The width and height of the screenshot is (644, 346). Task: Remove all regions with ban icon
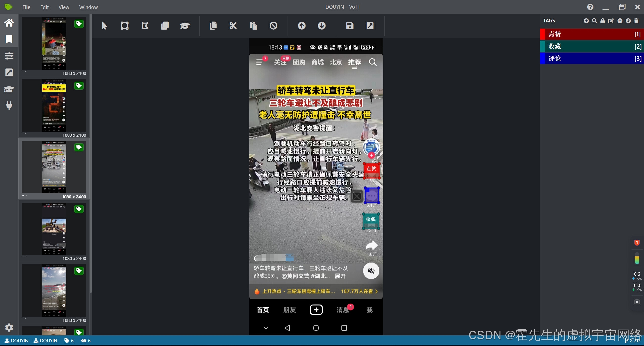click(274, 26)
